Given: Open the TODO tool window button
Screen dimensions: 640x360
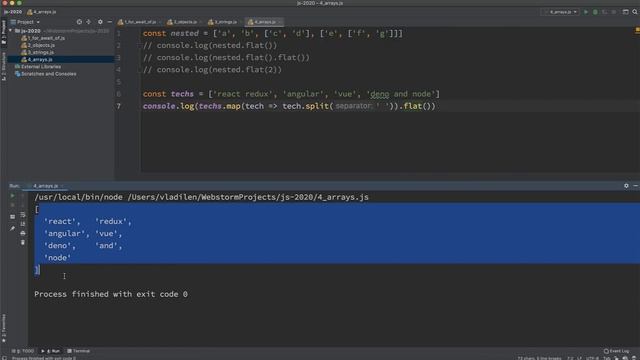Looking at the screenshot, I should pyautogui.click(x=23, y=351).
